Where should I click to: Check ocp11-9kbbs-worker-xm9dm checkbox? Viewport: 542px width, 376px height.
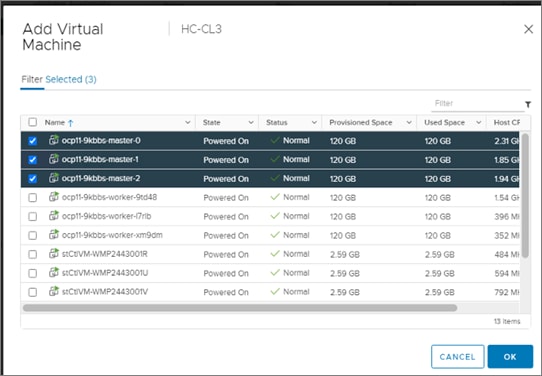pyautogui.click(x=32, y=235)
